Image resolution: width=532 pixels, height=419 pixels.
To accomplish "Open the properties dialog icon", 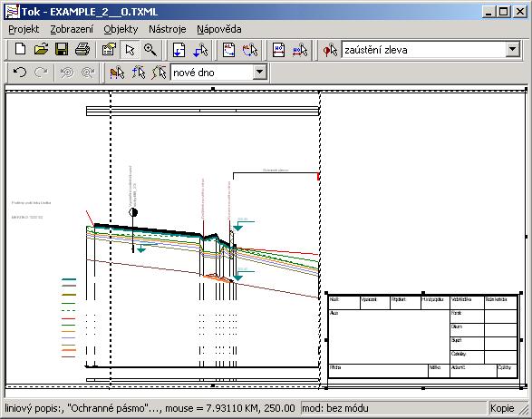I will click(x=109, y=50).
